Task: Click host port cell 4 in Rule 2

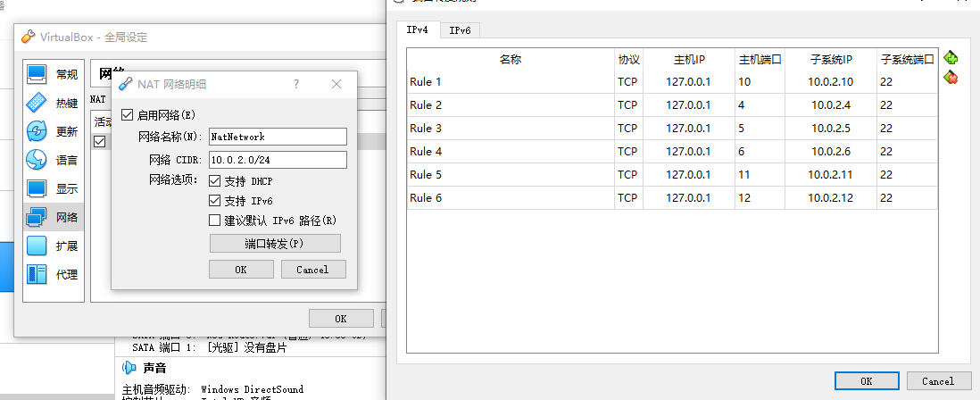Action: pyautogui.click(x=760, y=105)
